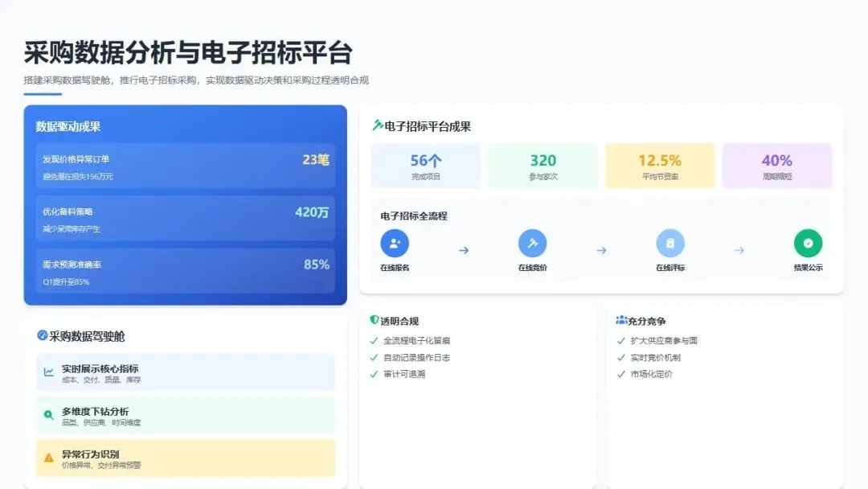Click the 异常行为识别 title text
Viewport: 868px width, 489px height.
point(91,454)
